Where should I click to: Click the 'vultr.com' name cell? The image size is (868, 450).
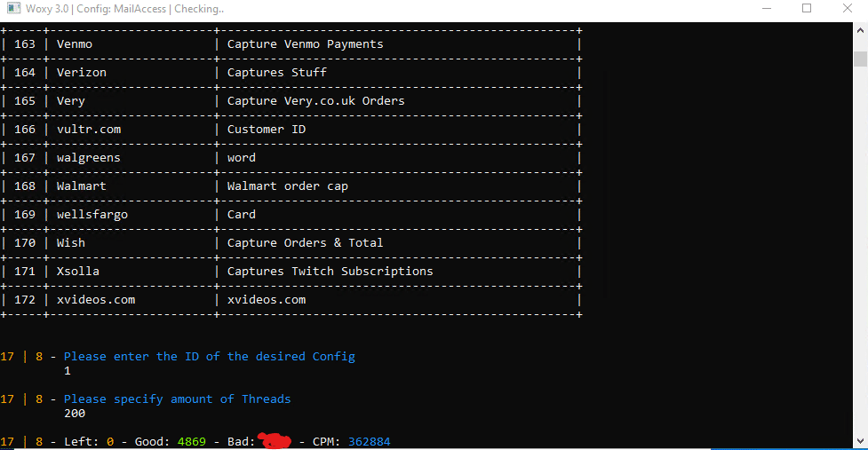click(x=89, y=130)
